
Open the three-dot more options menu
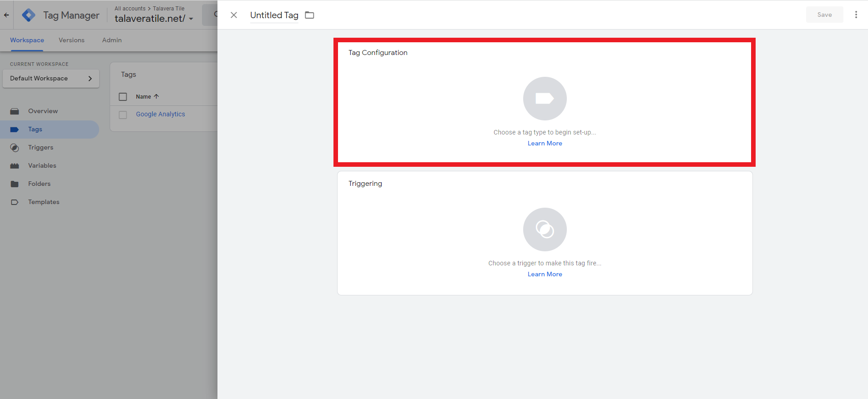(856, 15)
